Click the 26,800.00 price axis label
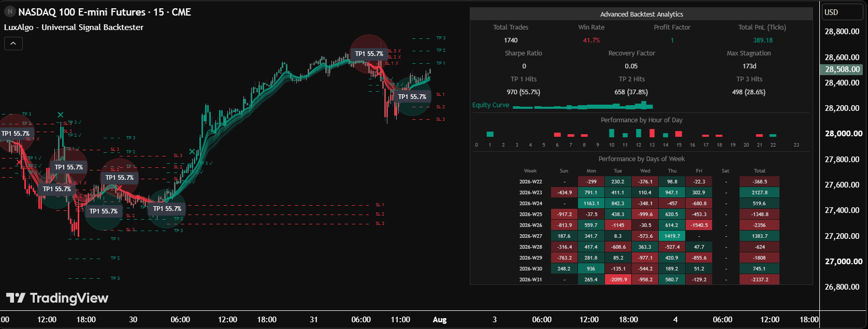This screenshot has height=329, width=868. pos(842,287)
